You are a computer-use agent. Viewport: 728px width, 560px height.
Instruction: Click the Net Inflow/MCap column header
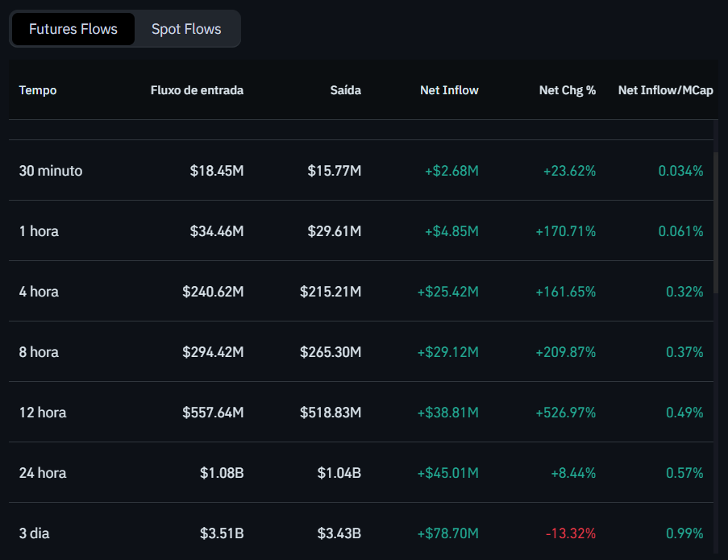pos(665,90)
